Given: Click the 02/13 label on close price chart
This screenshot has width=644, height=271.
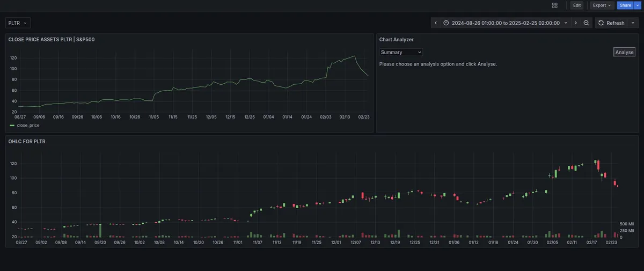Looking at the screenshot, I should tap(345, 116).
